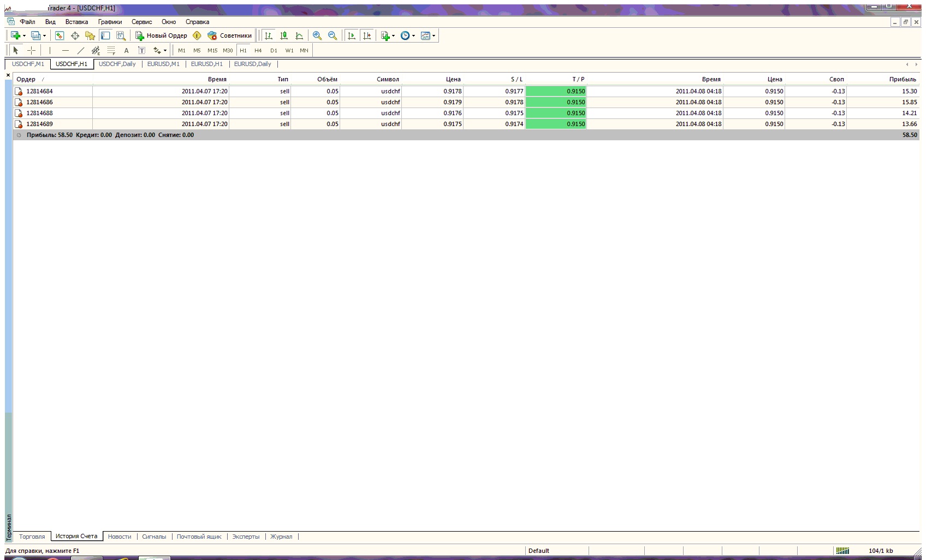The width and height of the screenshot is (926, 560).
Task: Switch chart to candlestick mode
Action: [x=284, y=35]
